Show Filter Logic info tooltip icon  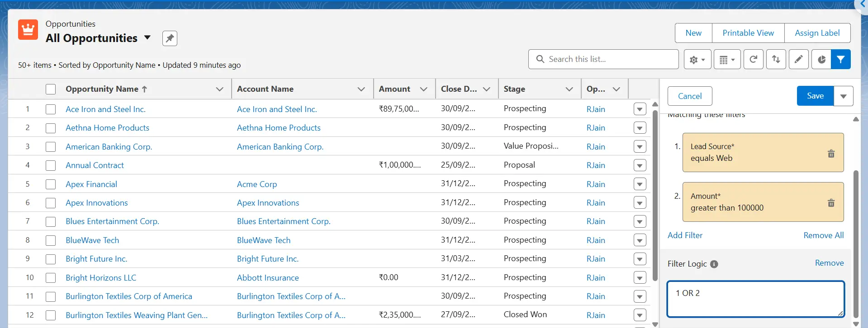[x=714, y=264]
